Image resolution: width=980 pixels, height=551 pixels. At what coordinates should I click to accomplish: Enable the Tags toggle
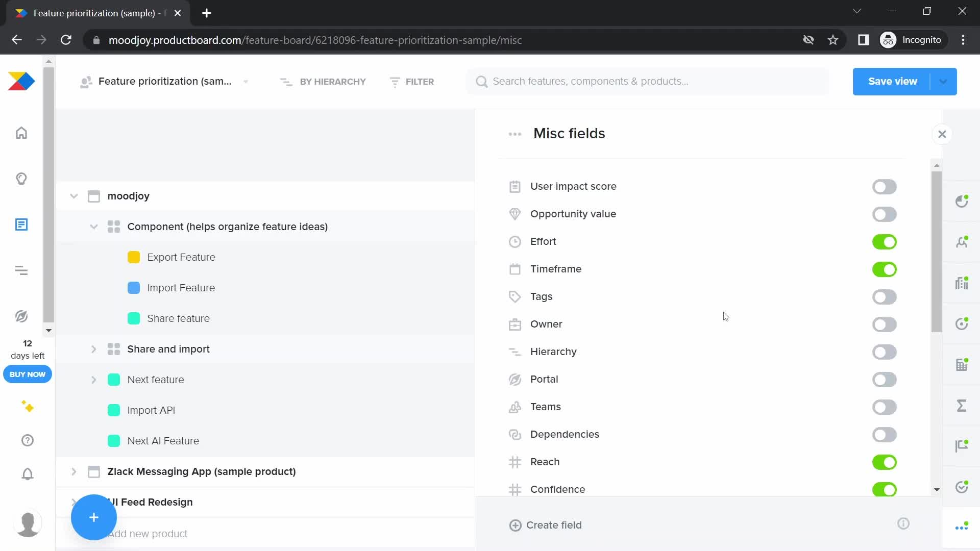click(884, 297)
